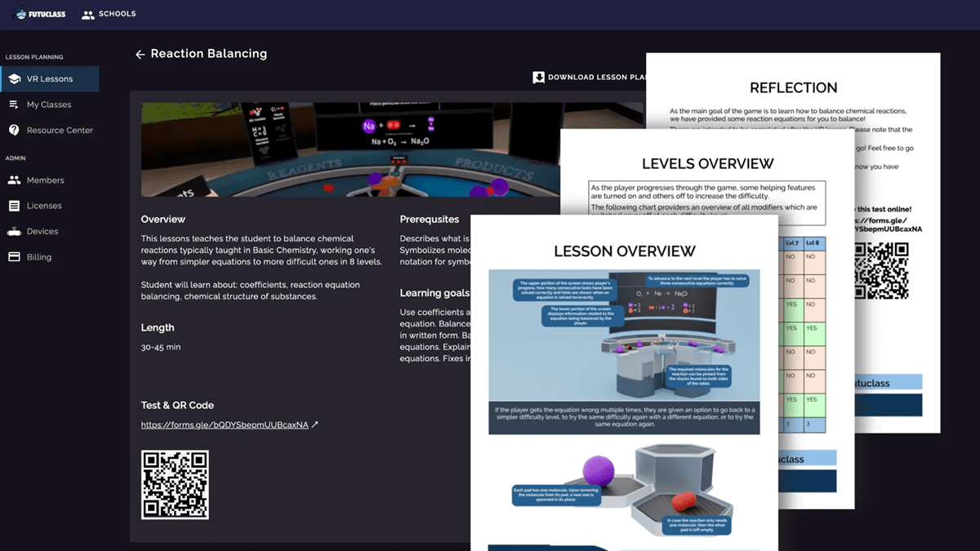Click the Download Lesson Plan button
Screen dimensions: 980x551
point(590,78)
